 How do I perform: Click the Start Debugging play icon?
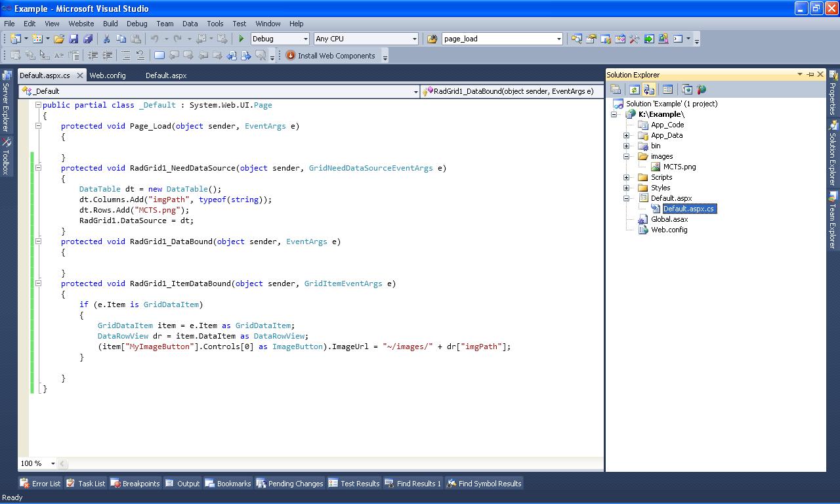(x=241, y=39)
